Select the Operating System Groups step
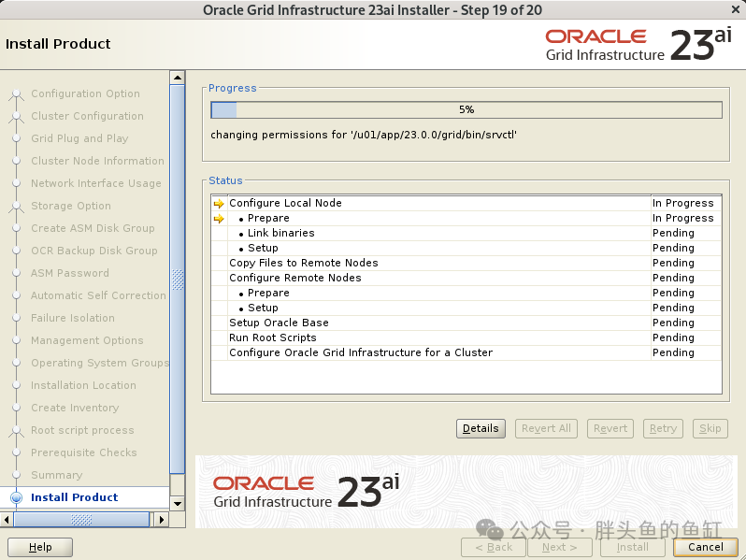This screenshot has width=746, height=560. pos(100,363)
